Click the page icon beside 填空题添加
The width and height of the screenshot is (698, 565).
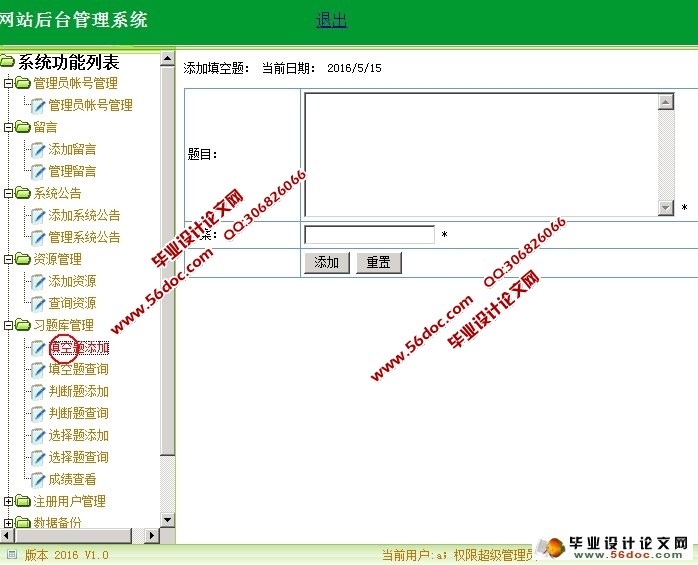[x=38, y=347]
